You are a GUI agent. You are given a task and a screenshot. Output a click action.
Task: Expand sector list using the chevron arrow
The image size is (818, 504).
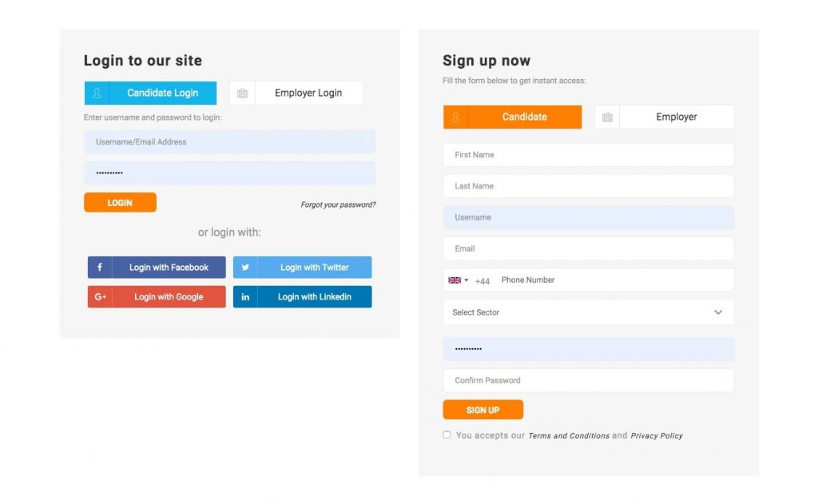click(718, 312)
